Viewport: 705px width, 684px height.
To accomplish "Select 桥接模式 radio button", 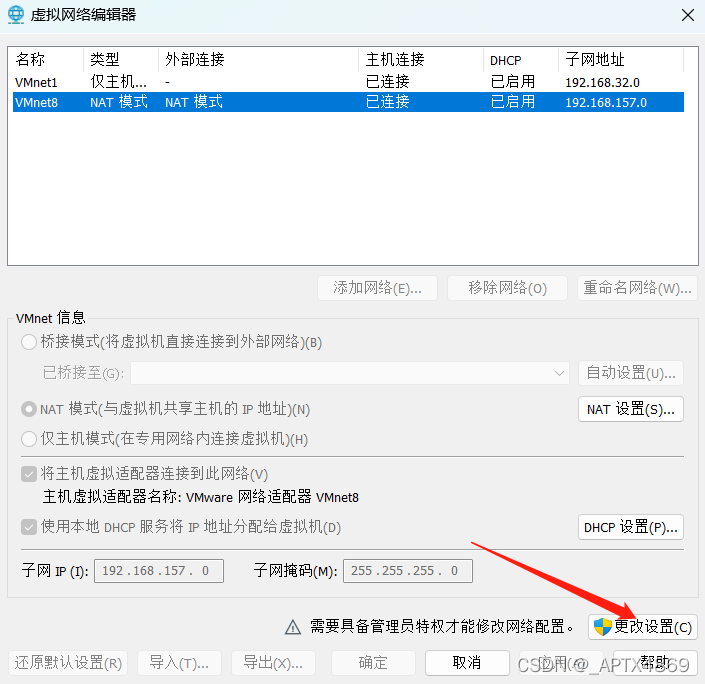I will tap(29, 342).
